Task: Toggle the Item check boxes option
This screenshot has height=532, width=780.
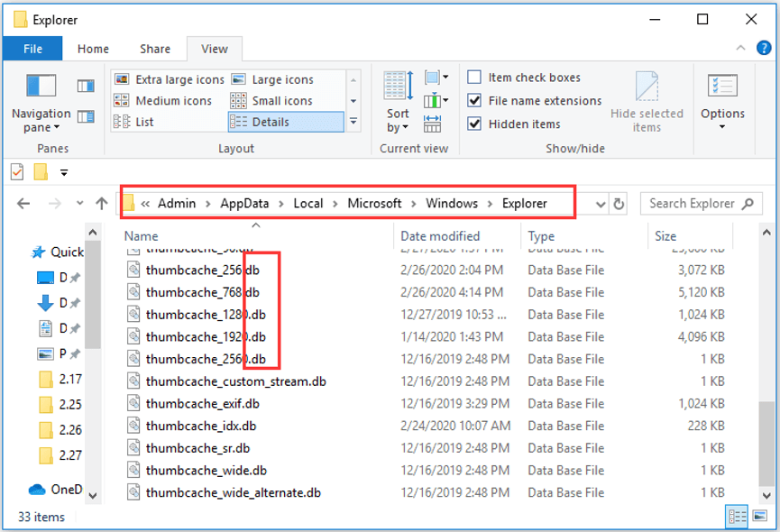Action: [x=474, y=78]
